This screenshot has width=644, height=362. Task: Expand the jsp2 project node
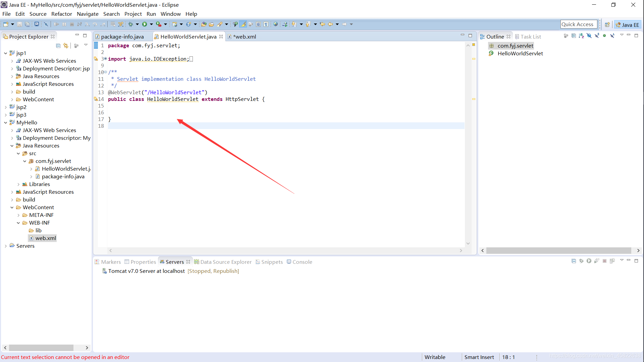(6, 107)
